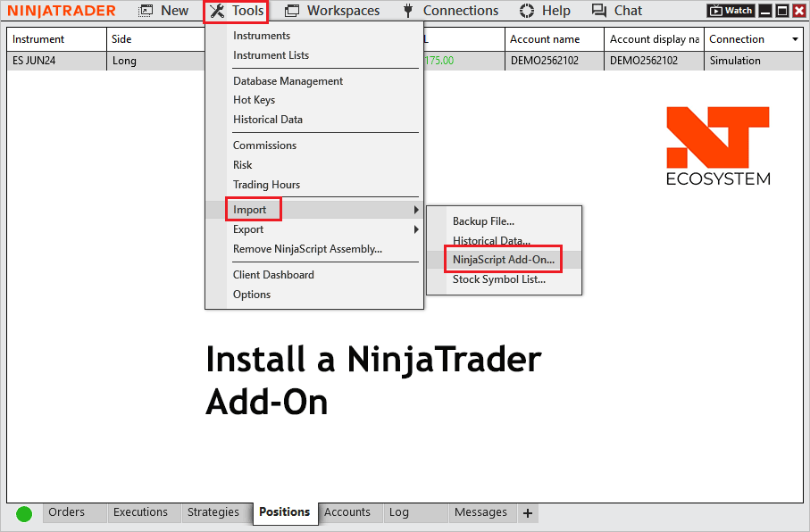Select Options in the Tools menu
This screenshot has height=532, width=810.
coord(252,295)
